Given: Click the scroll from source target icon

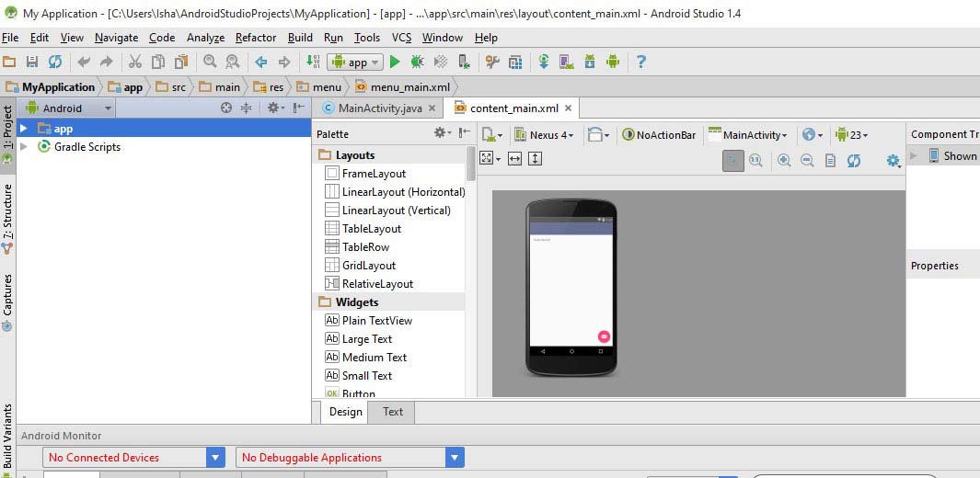Looking at the screenshot, I should tap(226, 108).
